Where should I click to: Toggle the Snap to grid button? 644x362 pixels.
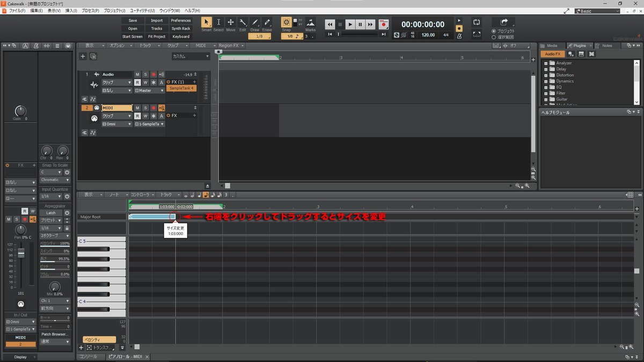(x=287, y=23)
